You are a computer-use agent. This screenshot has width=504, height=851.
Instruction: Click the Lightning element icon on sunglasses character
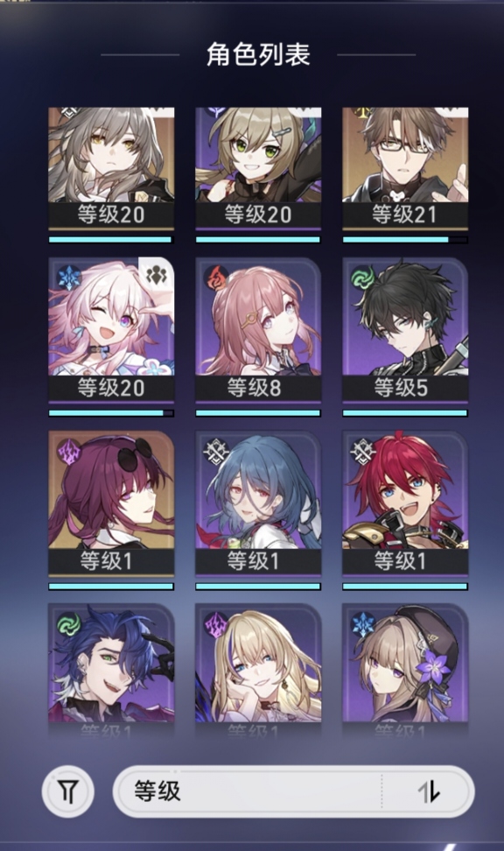tap(69, 451)
